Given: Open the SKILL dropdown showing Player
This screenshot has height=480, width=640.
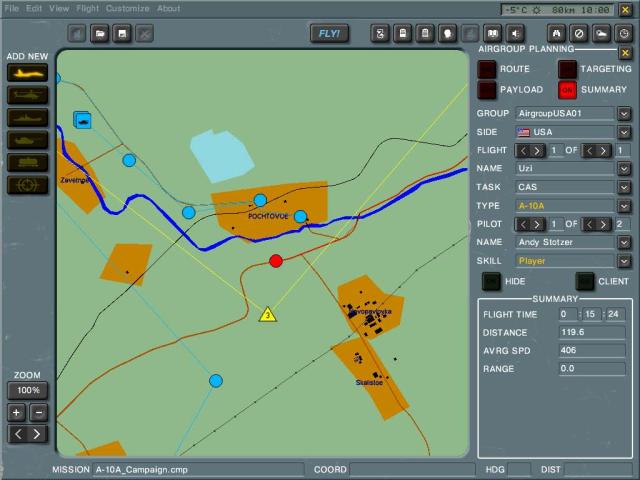Looking at the screenshot, I should [623, 261].
